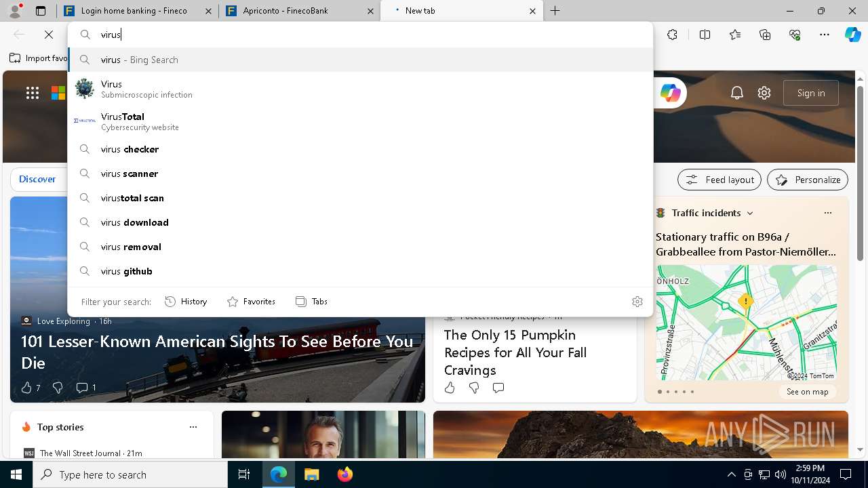Comment on Pumpkin Recipes article
This screenshot has width=868, height=488.
498,388
